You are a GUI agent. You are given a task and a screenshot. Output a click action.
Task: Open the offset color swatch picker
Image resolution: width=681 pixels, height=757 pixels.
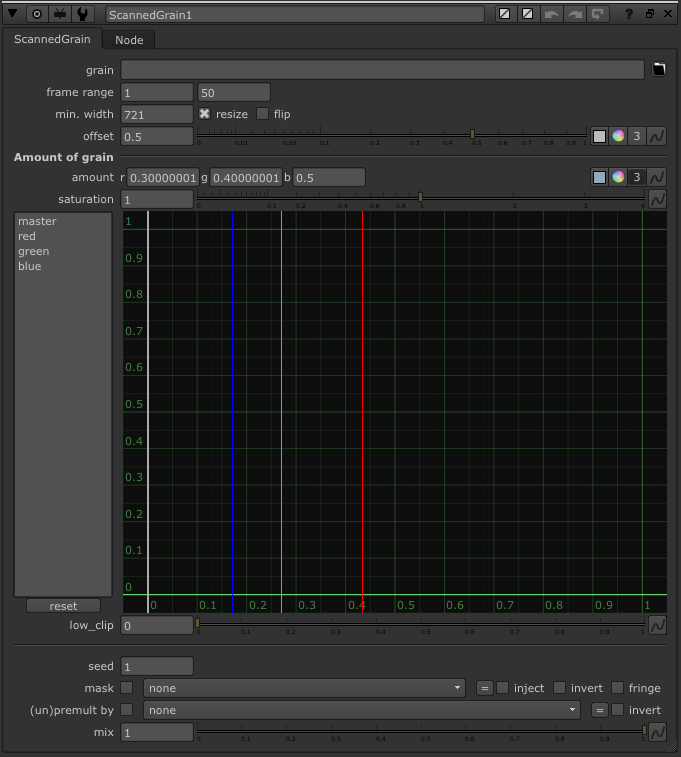pos(599,136)
